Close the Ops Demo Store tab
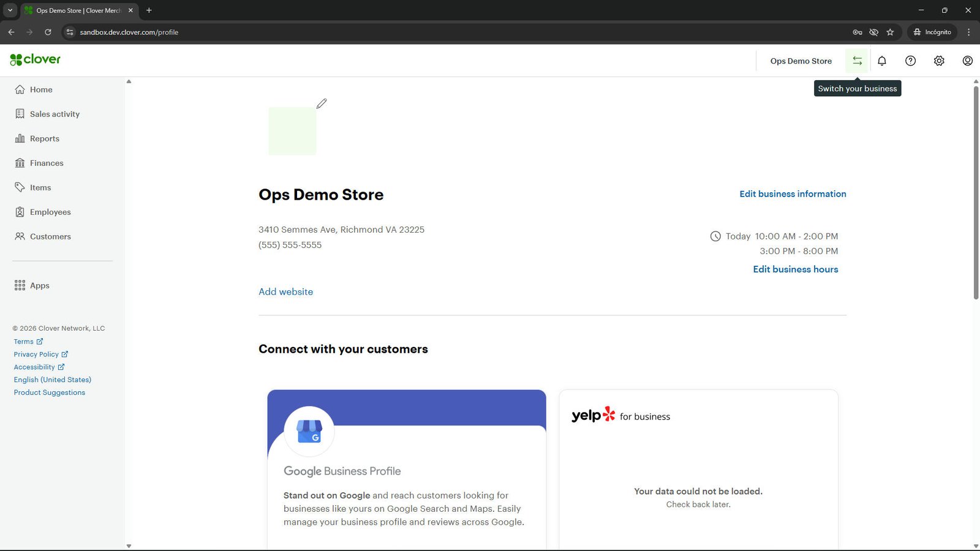 tap(130, 10)
